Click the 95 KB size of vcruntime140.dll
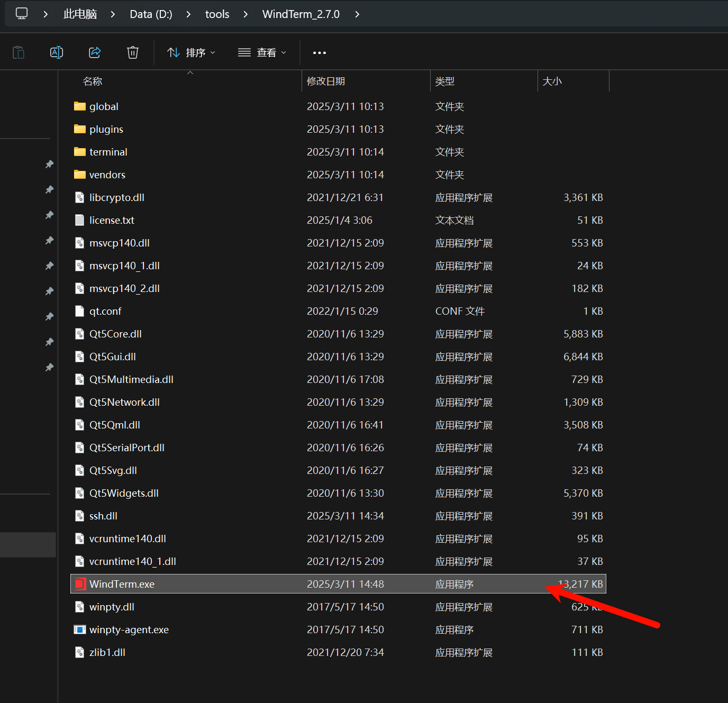The height and width of the screenshot is (703, 728). click(590, 538)
